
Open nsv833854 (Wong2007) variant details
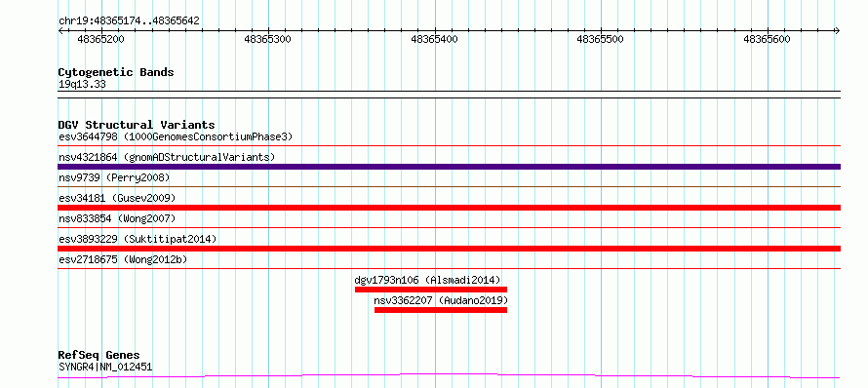tap(117, 218)
